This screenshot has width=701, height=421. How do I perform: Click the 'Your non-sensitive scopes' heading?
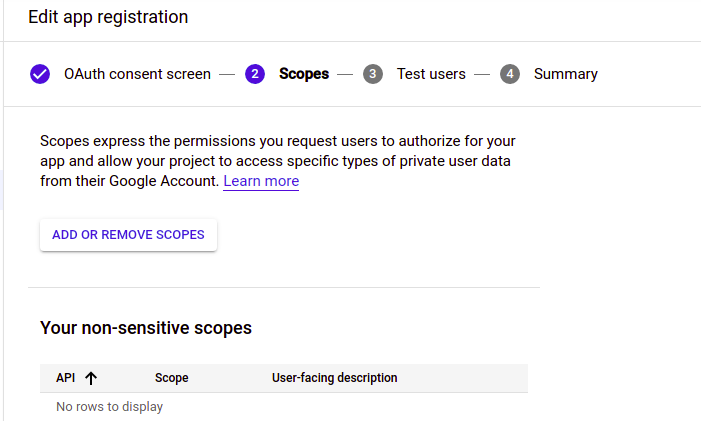(146, 327)
